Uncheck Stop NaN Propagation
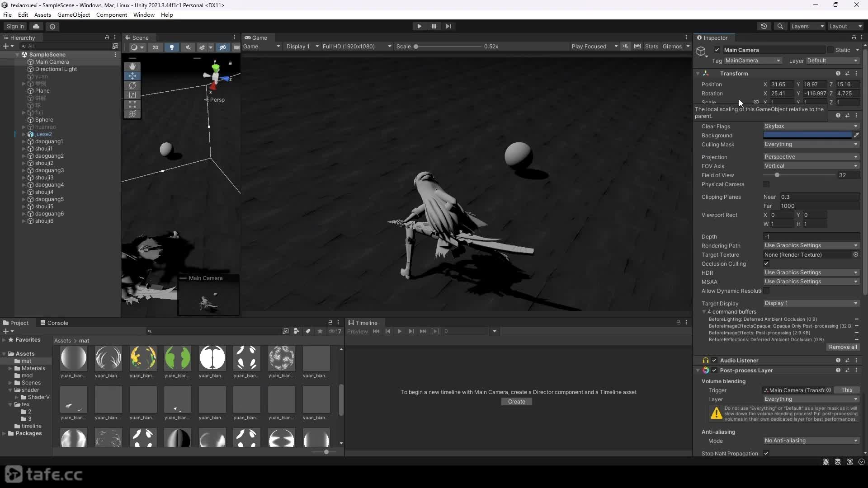The image size is (868, 488). [766, 453]
